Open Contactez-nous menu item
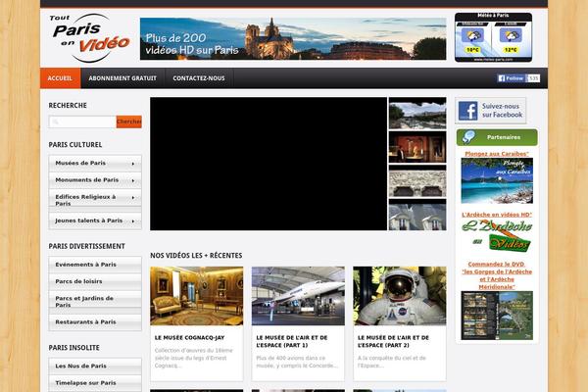This screenshot has height=392, width=588. [x=199, y=78]
